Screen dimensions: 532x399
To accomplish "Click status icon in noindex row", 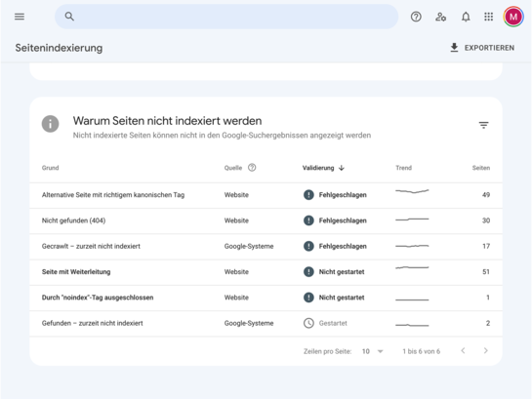I will pyautogui.click(x=308, y=298).
